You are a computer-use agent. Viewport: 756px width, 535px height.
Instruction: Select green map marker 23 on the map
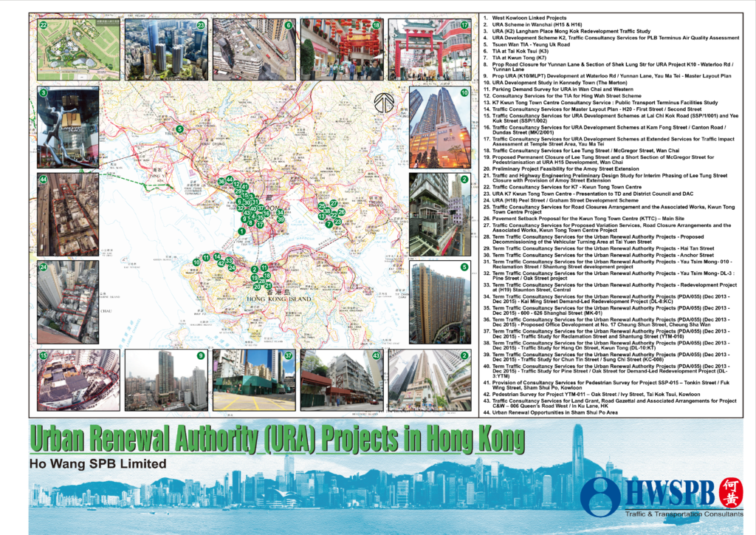click(x=338, y=222)
